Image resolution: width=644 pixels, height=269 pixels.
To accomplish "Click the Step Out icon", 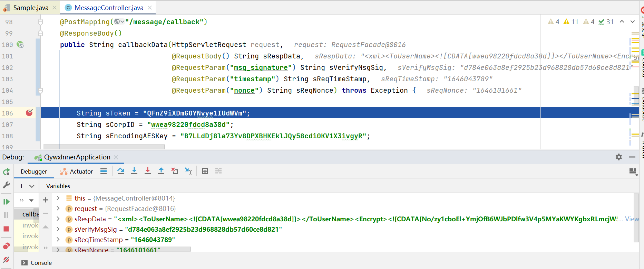I will tap(161, 171).
